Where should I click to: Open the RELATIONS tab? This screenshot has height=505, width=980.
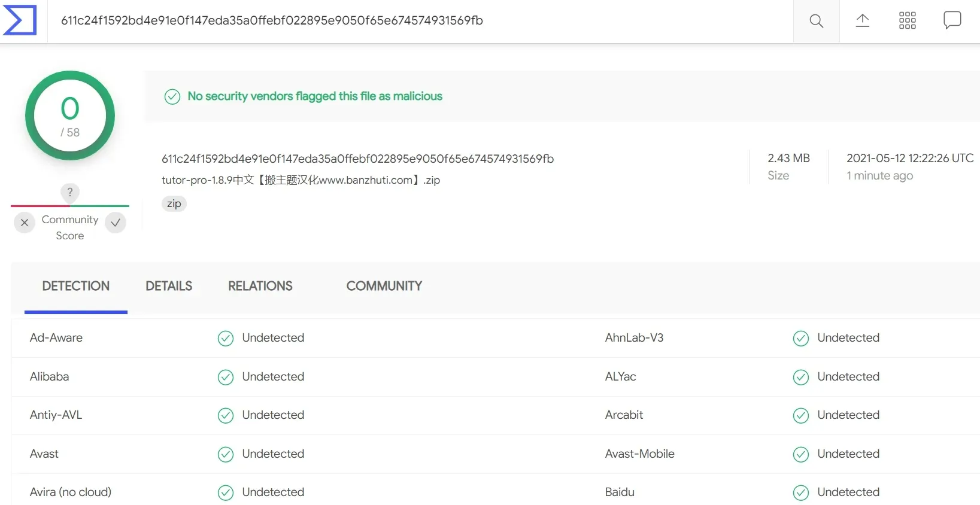(260, 287)
